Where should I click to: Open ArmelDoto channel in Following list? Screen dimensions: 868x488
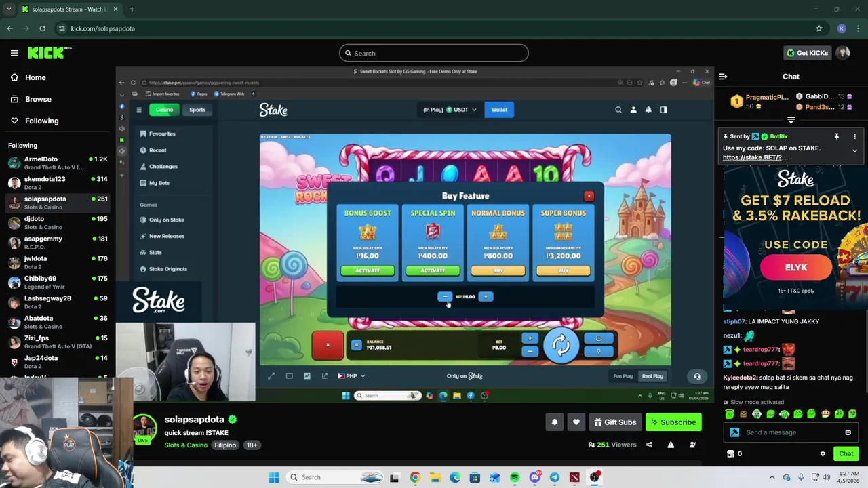click(58, 163)
